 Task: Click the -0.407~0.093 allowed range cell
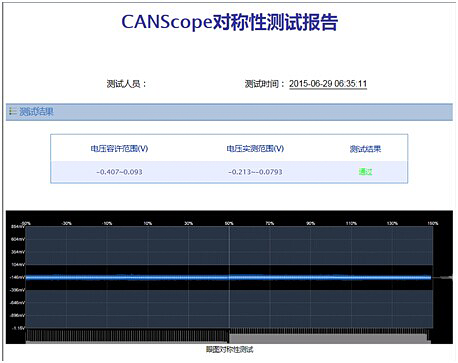tap(119, 172)
